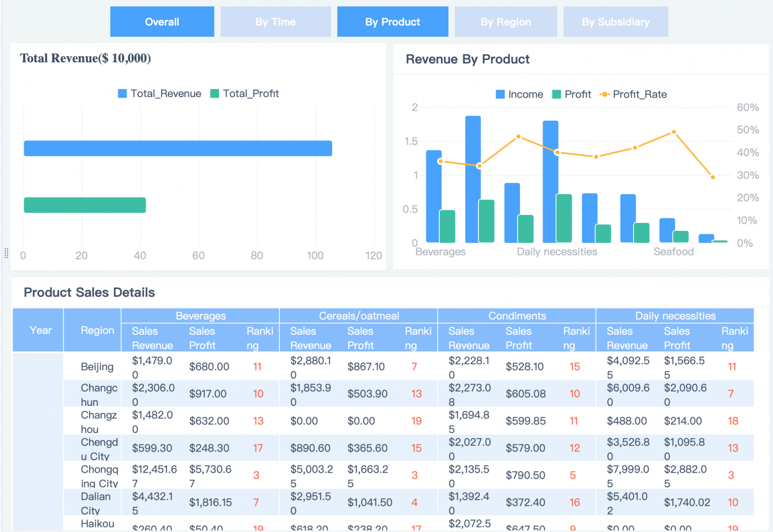Click the Beverages column group header

(200, 316)
